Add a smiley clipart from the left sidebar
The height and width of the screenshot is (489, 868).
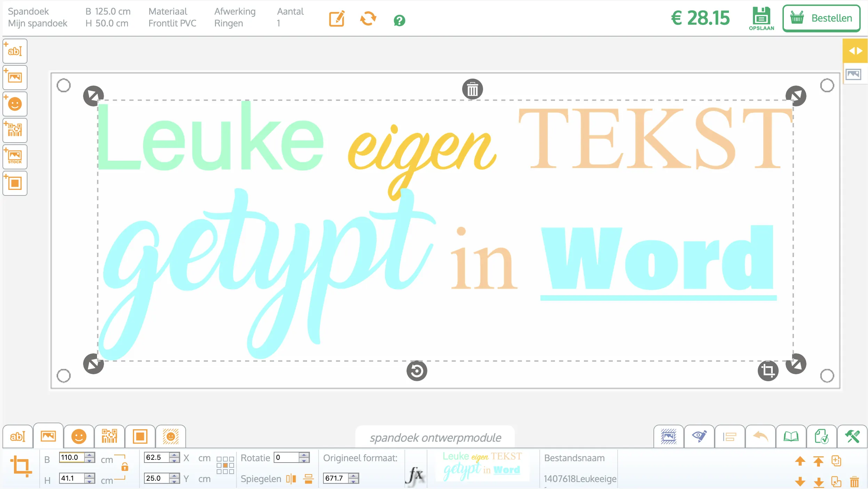(15, 104)
